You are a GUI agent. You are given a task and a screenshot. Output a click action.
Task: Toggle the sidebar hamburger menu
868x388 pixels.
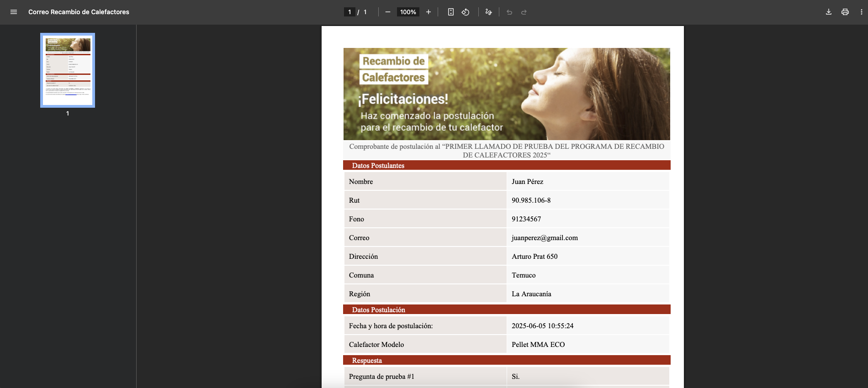[14, 12]
